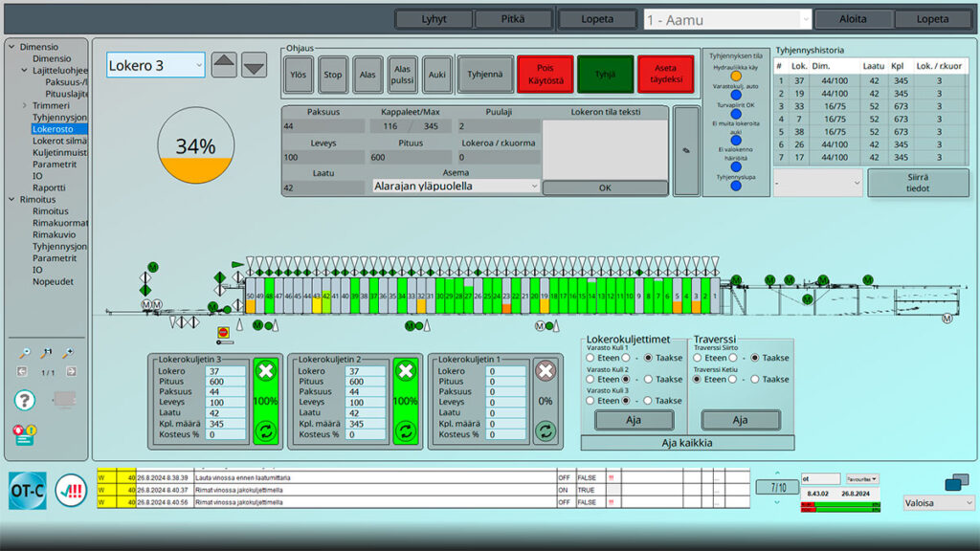The height and width of the screenshot is (551, 980).
Task: Click the alarm list icon in sidebar
Action: pos(23,435)
